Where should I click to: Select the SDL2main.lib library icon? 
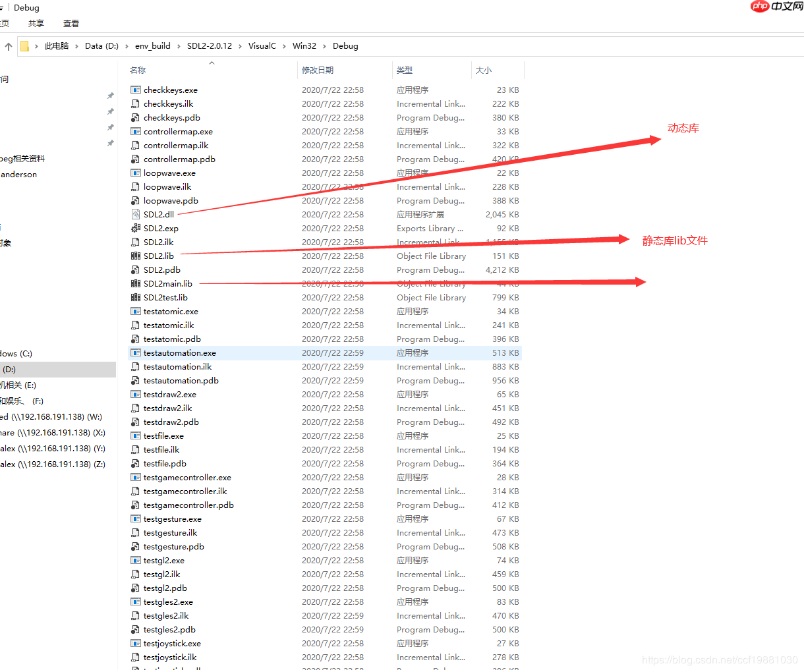[x=135, y=284]
